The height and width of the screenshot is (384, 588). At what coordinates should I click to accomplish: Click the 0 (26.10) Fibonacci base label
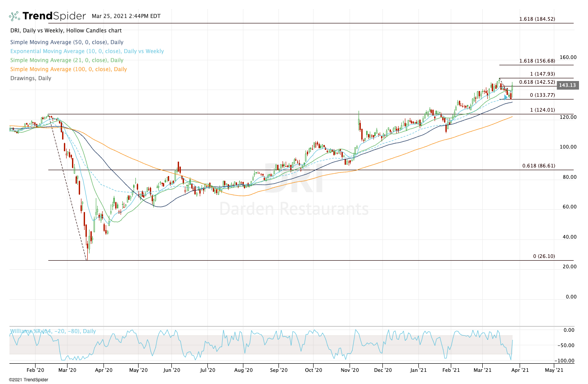(544, 256)
